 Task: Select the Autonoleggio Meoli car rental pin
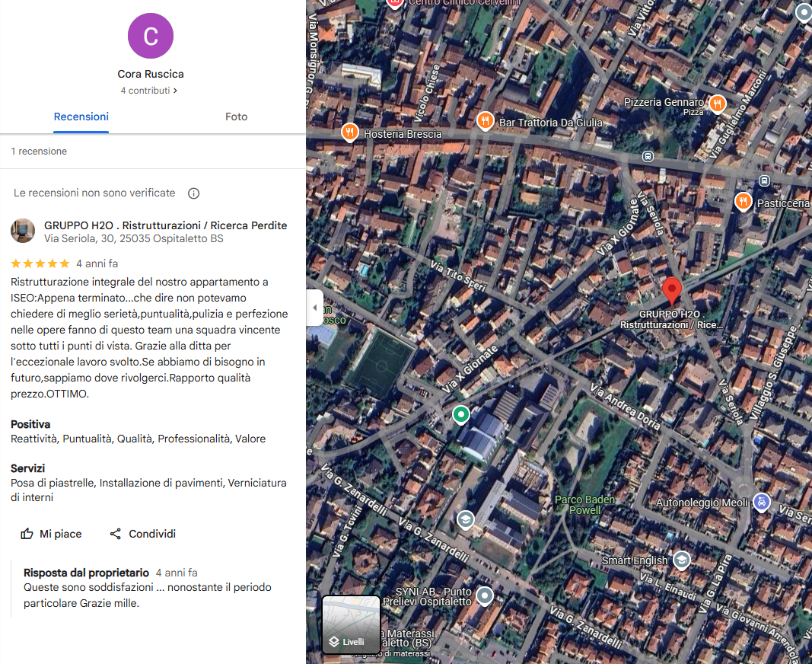[761, 502]
